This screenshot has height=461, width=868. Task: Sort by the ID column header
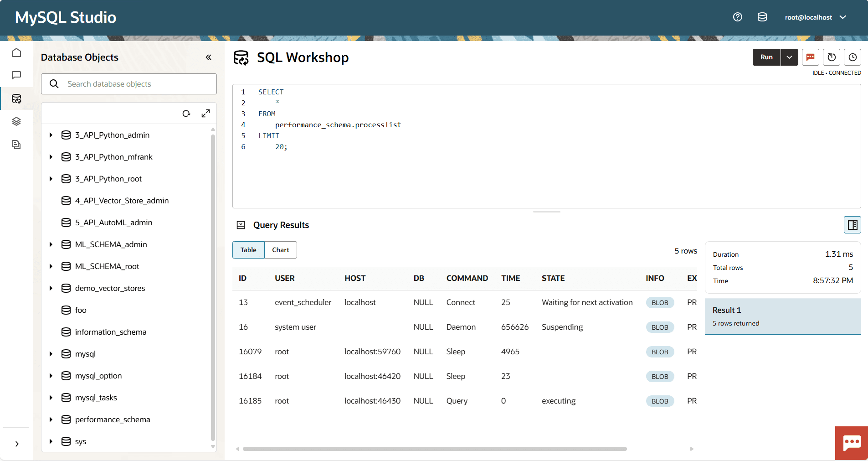pyautogui.click(x=242, y=278)
